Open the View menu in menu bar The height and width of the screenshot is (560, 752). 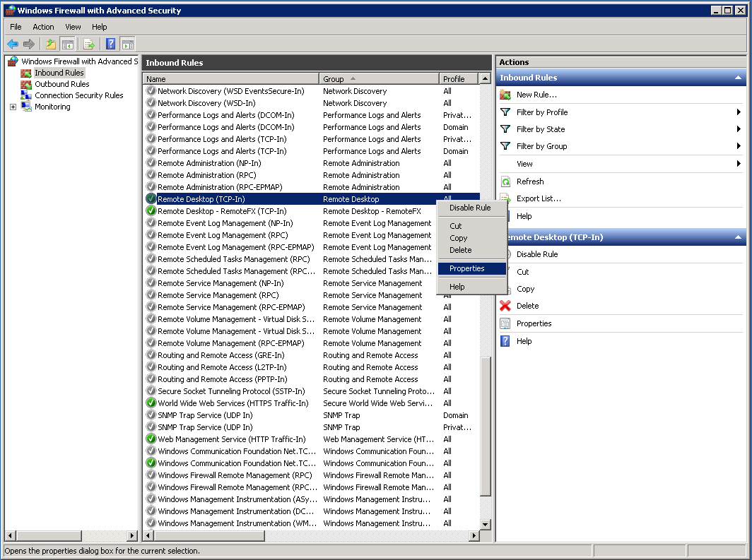coord(73,27)
